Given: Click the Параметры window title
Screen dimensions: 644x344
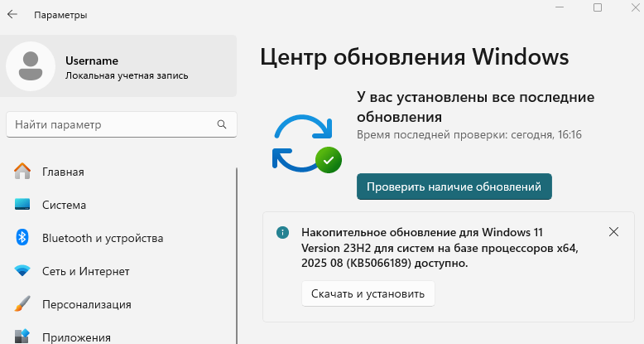Looking at the screenshot, I should click(60, 15).
